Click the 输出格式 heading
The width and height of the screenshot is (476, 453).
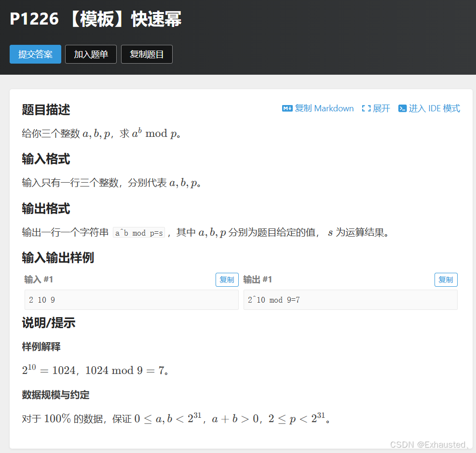(46, 209)
